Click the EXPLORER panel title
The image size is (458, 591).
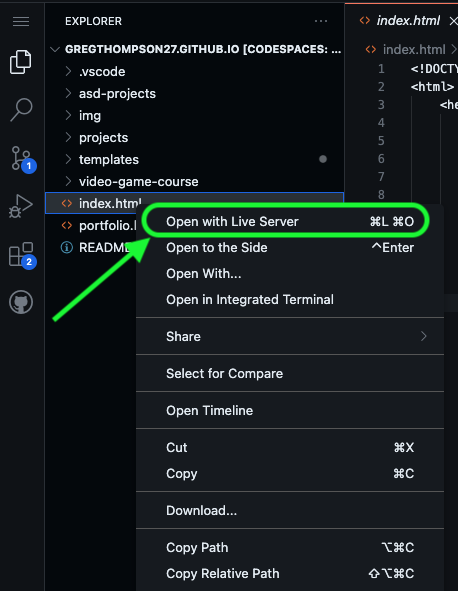pyautogui.click(x=93, y=21)
